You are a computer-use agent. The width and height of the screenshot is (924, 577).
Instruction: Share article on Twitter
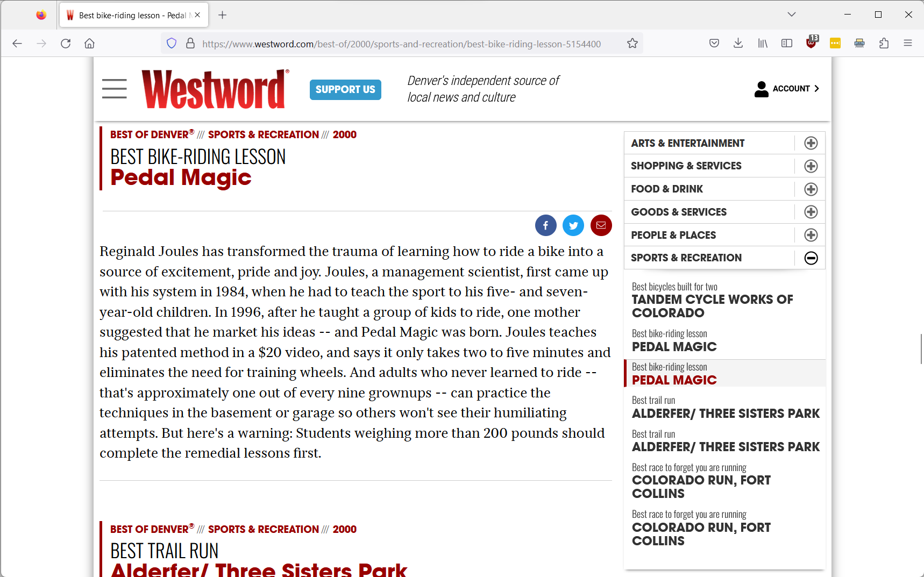573,225
